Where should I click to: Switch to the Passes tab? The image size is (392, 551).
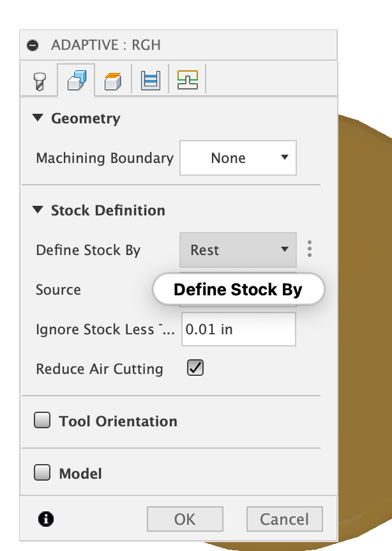tap(151, 81)
